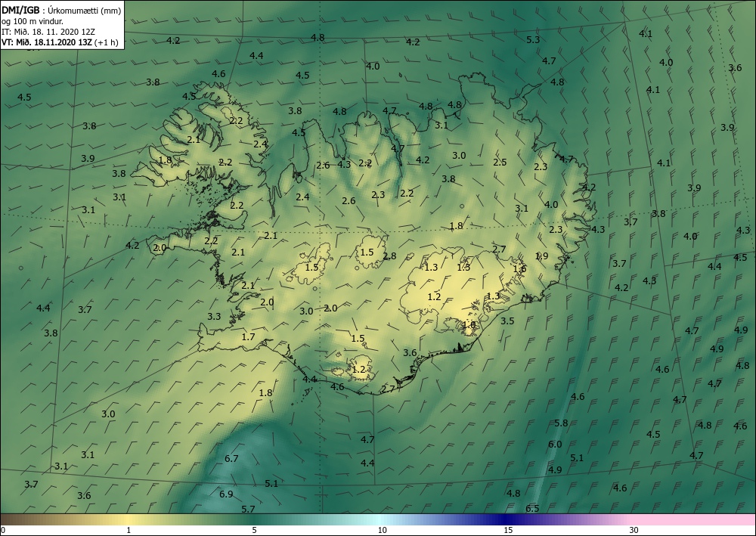The height and width of the screenshot is (536, 756).
Task: Click the 1.0 minimum value on the glacier
Action: (x=469, y=325)
